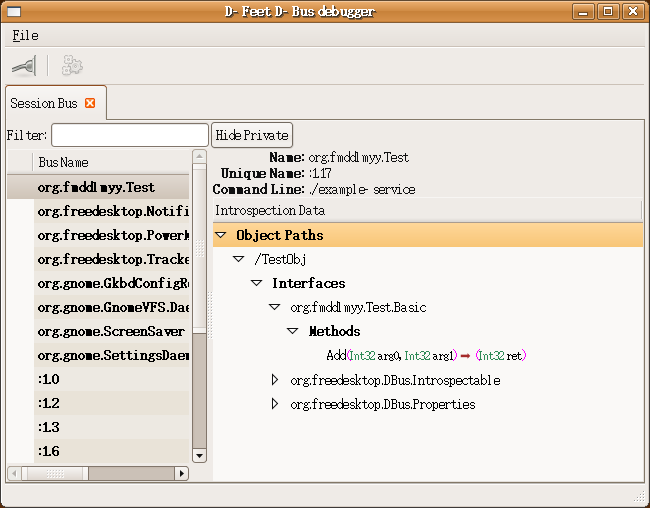Expand org.freedesktop.DBus.Introspectable interface
Viewport: 650px width, 508px height.
(274, 380)
